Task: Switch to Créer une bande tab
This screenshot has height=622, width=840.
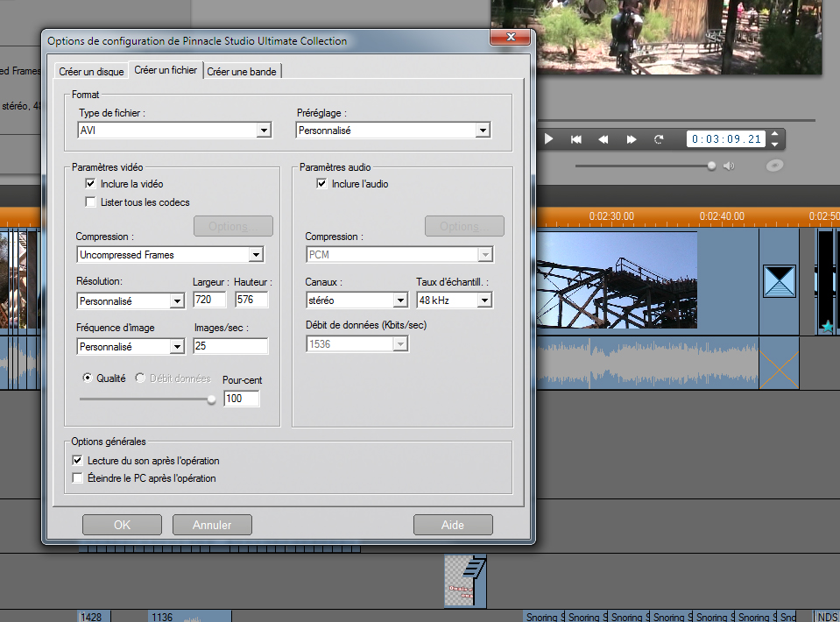Action: 242,72
